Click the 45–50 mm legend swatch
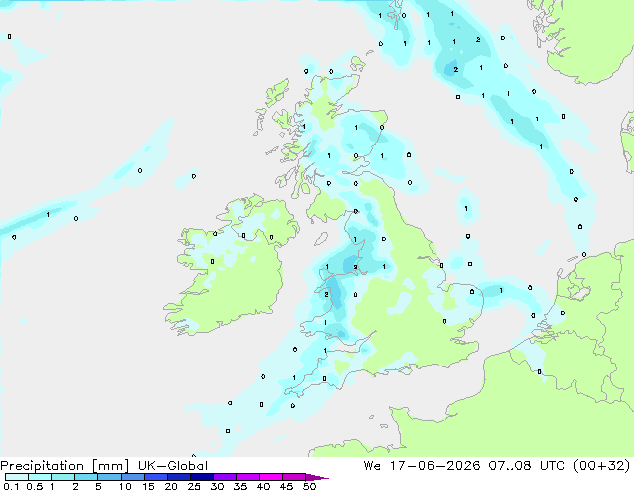The image size is (634, 490). 294,477
